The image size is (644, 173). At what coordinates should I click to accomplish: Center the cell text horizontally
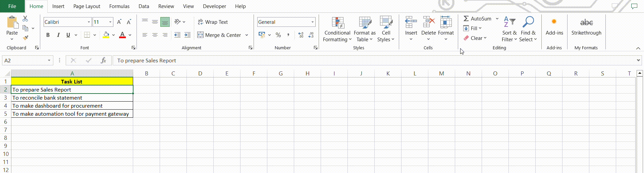click(x=155, y=35)
